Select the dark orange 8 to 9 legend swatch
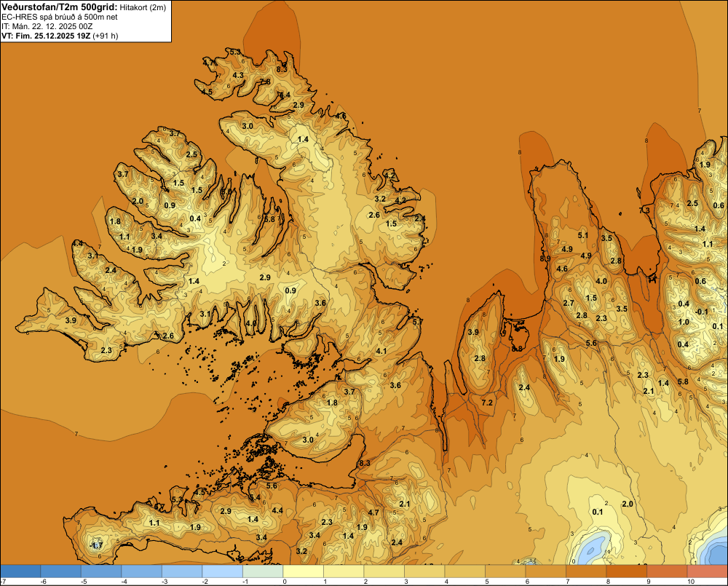This screenshot has width=728, height=586. coord(626,571)
